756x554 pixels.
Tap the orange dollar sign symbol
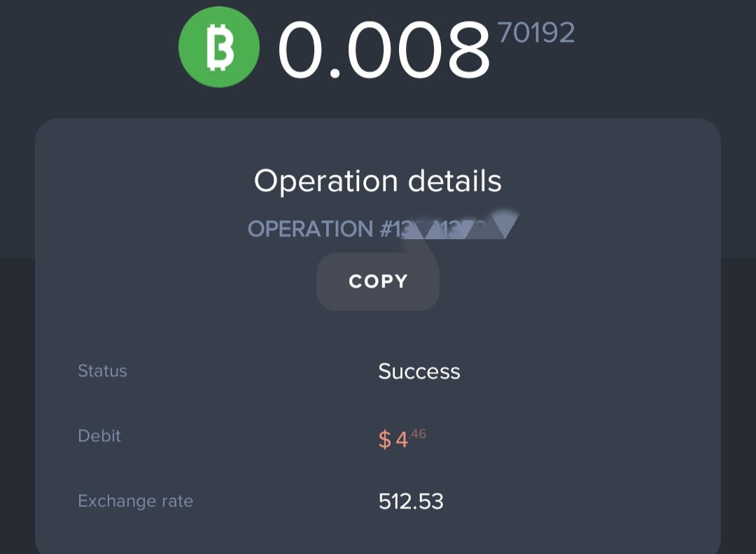point(385,439)
